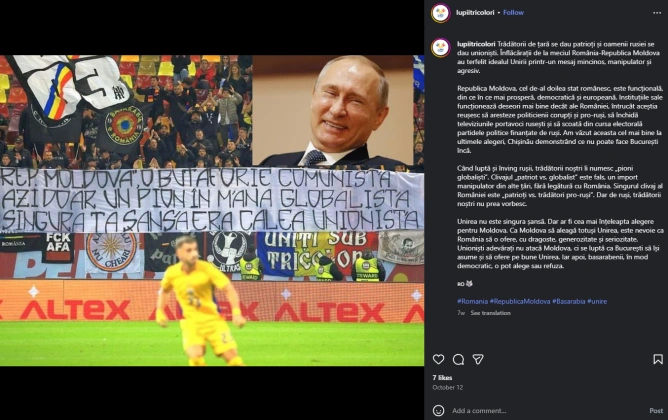Open the #Romania hashtag

pyautogui.click(x=472, y=301)
